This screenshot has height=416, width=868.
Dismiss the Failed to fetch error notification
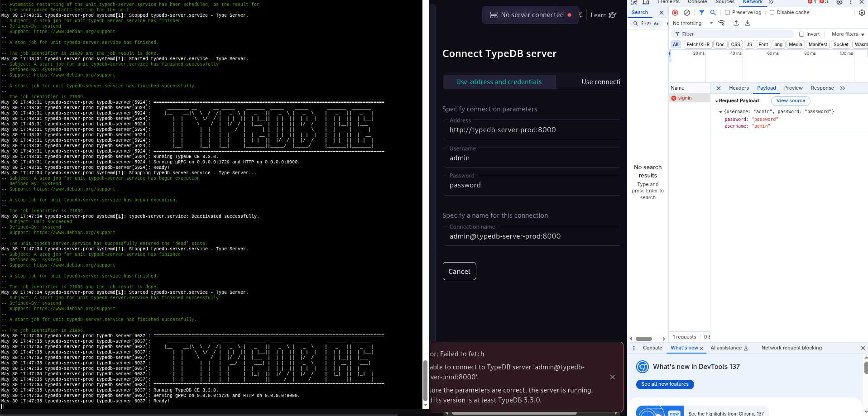click(612, 377)
